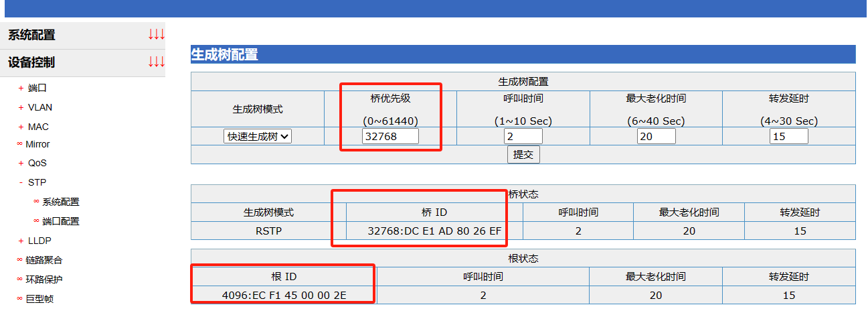This screenshot has width=868, height=311.
Task: Open the Mirror settings page
Action: click(x=37, y=144)
